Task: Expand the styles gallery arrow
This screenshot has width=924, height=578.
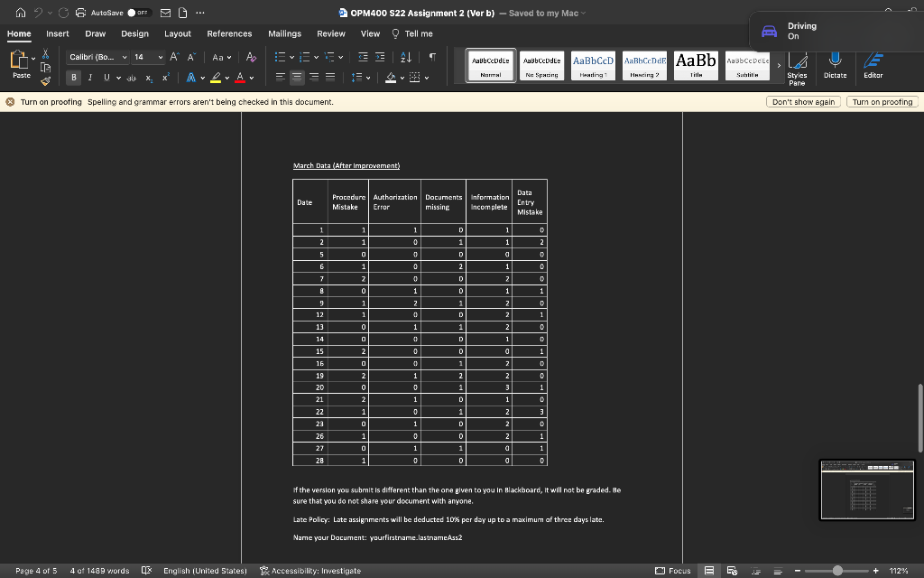Action: point(779,65)
